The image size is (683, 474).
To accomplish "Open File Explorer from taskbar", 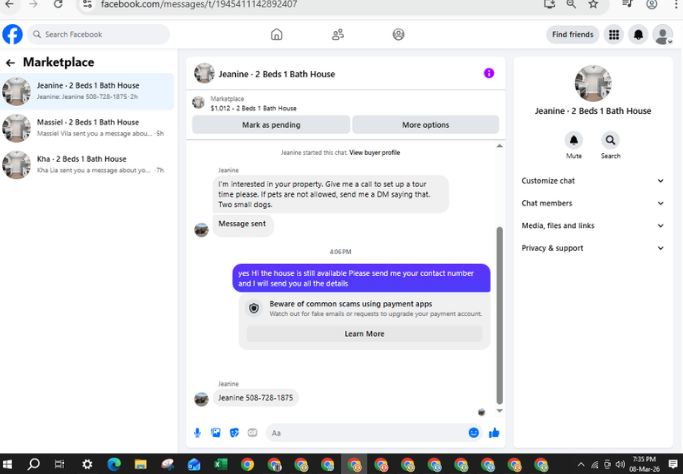I will [x=141, y=465].
